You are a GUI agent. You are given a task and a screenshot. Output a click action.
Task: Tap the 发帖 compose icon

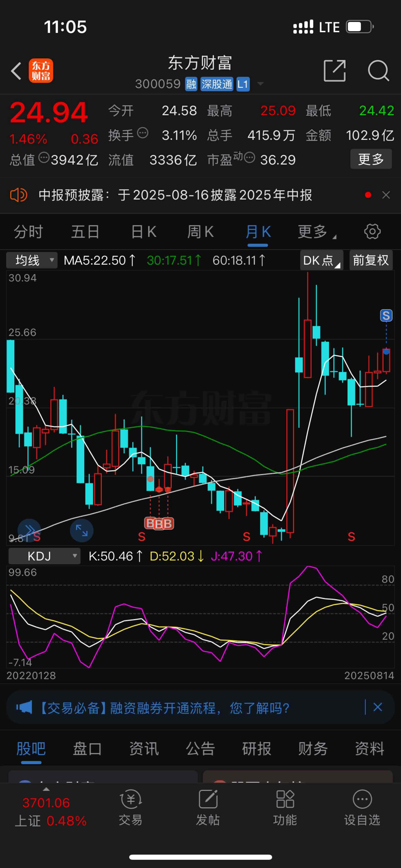click(x=208, y=799)
